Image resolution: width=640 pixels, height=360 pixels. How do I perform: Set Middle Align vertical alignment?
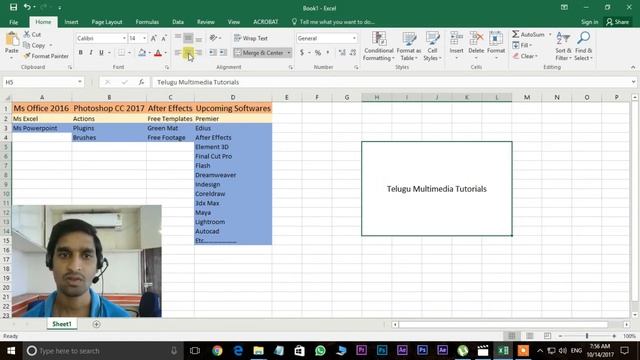[x=188, y=38]
